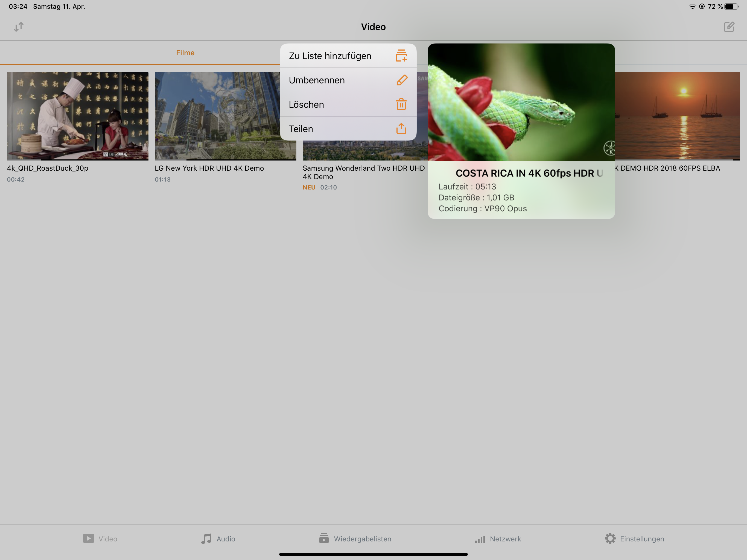Open the sunset ELBA demo video thumbnail

point(677,115)
